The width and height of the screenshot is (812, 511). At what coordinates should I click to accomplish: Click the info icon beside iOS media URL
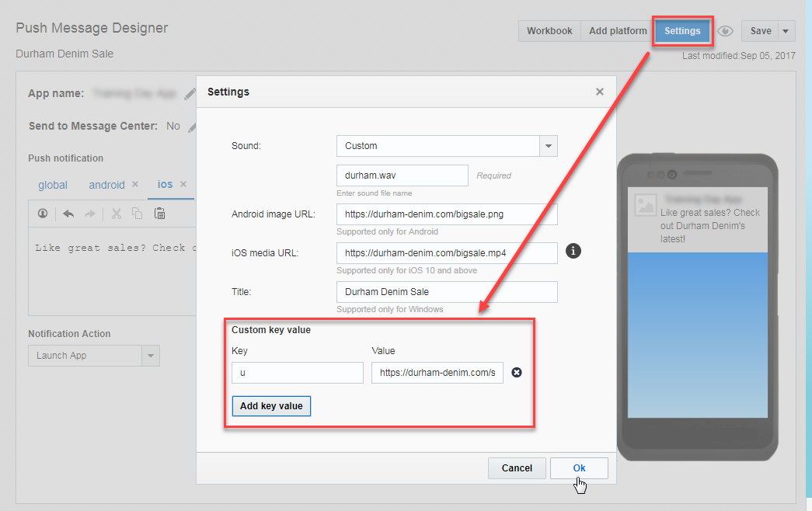click(573, 251)
